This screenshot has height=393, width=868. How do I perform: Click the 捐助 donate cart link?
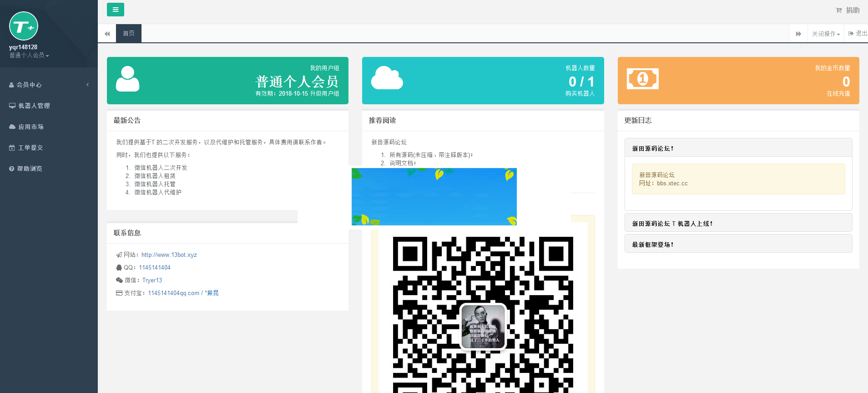(848, 10)
